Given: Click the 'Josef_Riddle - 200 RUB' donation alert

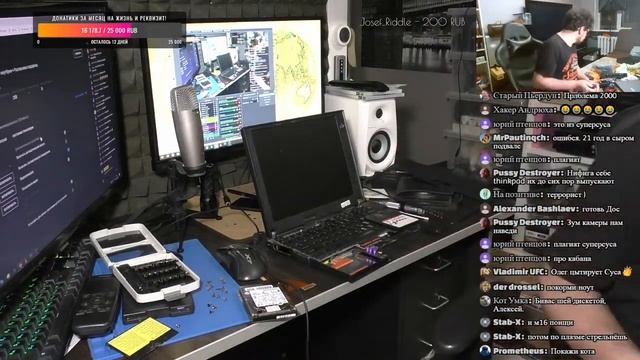Looking at the screenshot, I should pos(413,22).
